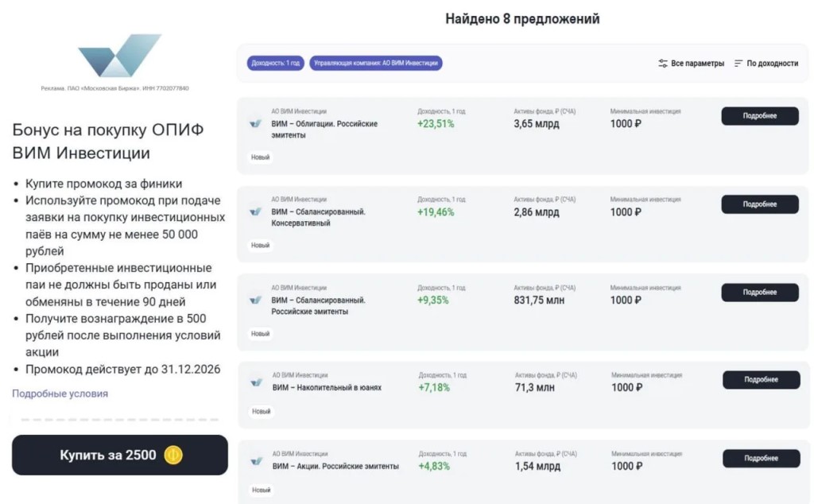The height and width of the screenshot is (504, 814).
Task: Click fund name ВИМ – Сбалансированный. Российские эмитенты
Action: click(318, 306)
